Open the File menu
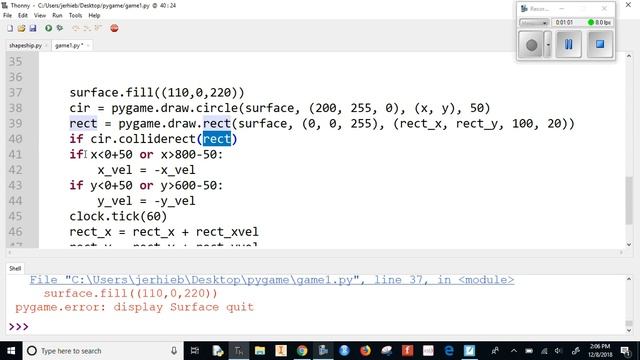This screenshot has width=640, height=360. (x=7, y=15)
